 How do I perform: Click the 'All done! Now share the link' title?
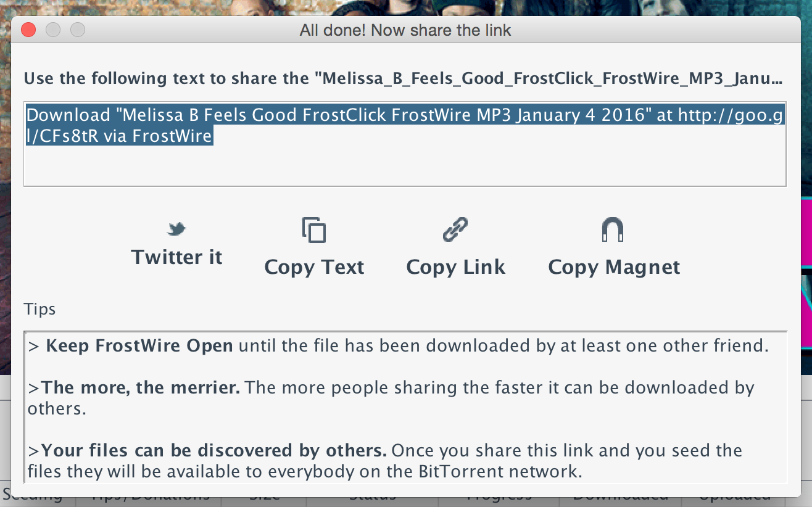[405, 30]
